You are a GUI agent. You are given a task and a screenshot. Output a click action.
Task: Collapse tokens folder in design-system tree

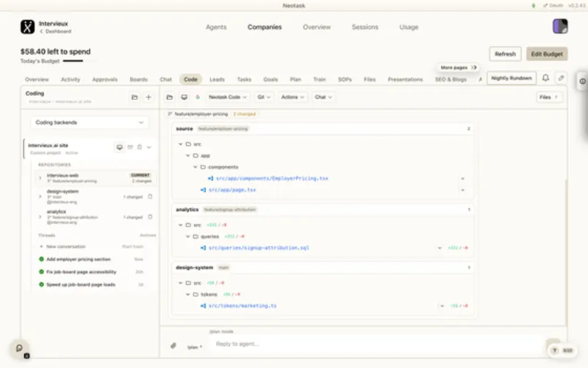click(x=188, y=294)
